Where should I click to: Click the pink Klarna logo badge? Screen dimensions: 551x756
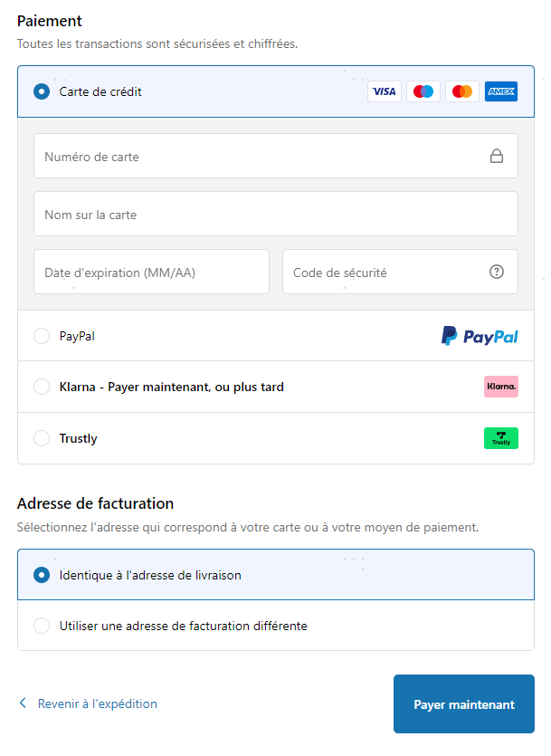point(501,387)
